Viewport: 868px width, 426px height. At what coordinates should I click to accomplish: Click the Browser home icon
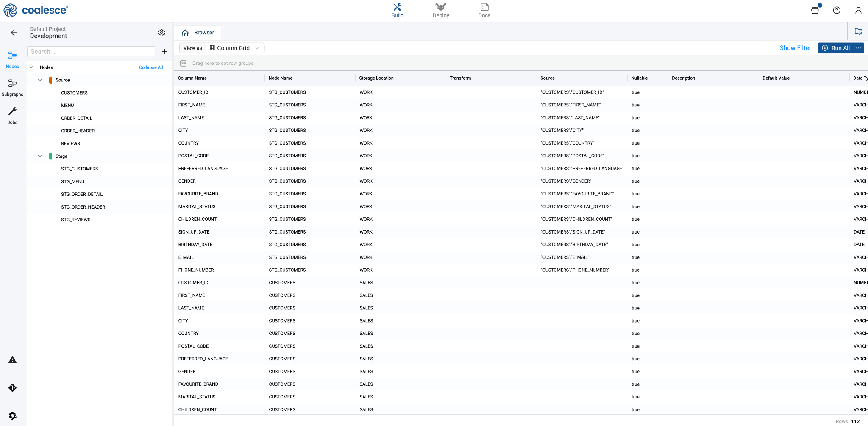(185, 33)
